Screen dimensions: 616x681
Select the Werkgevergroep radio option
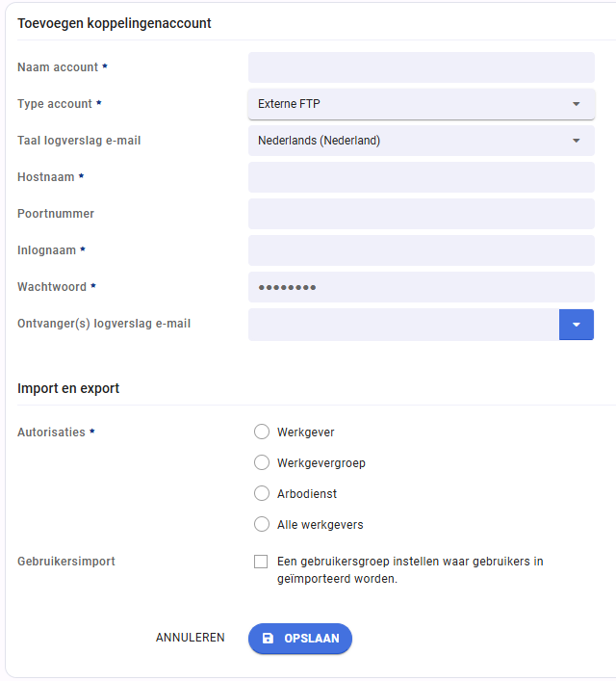262,462
